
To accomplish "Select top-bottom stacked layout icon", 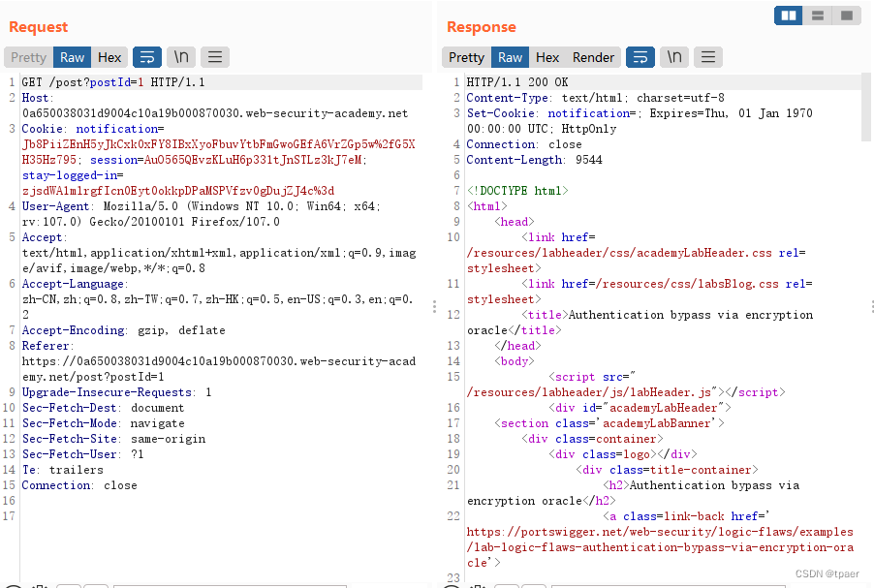I will [x=818, y=15].
